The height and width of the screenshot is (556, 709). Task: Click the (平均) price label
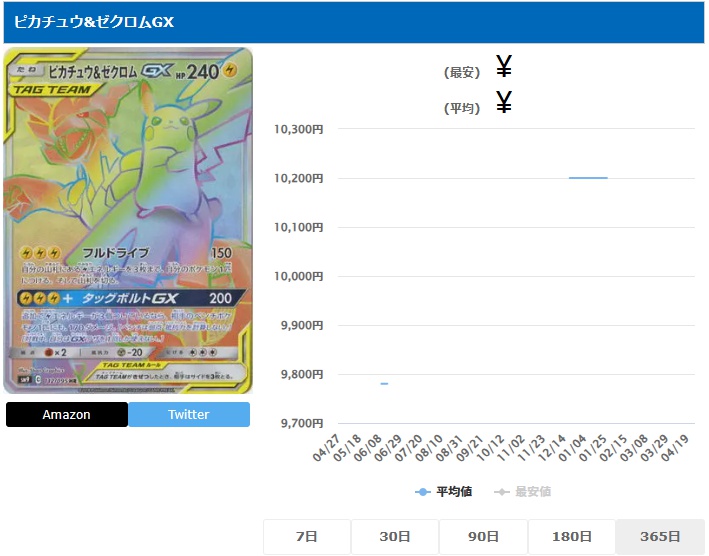click(x=462, y=108)
